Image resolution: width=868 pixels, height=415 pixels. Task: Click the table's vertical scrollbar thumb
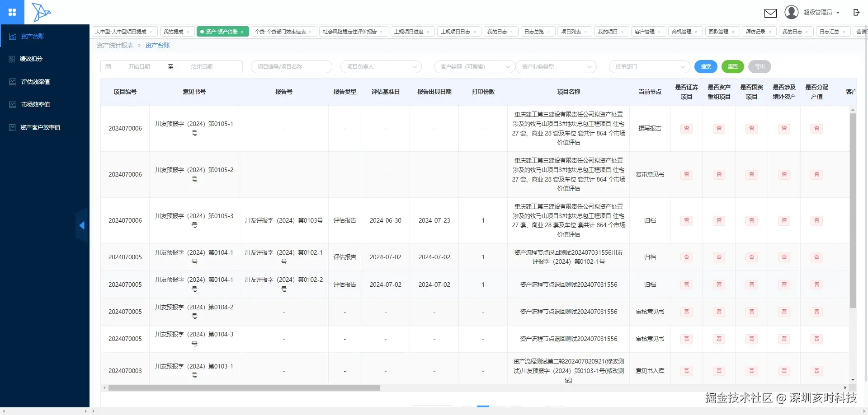(x=853, y=210)
